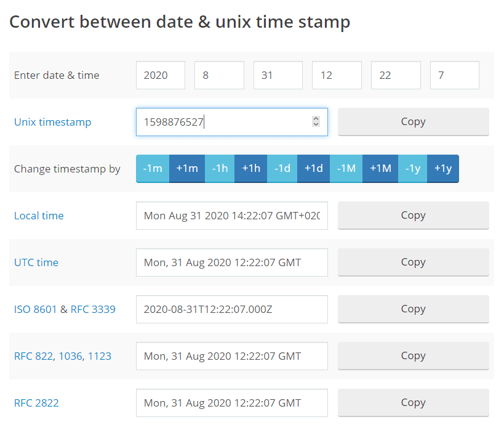Decrease the timestamp by one minute
Image resolution: width=504 pixels, height=438 pixels.
coord(152,168)
